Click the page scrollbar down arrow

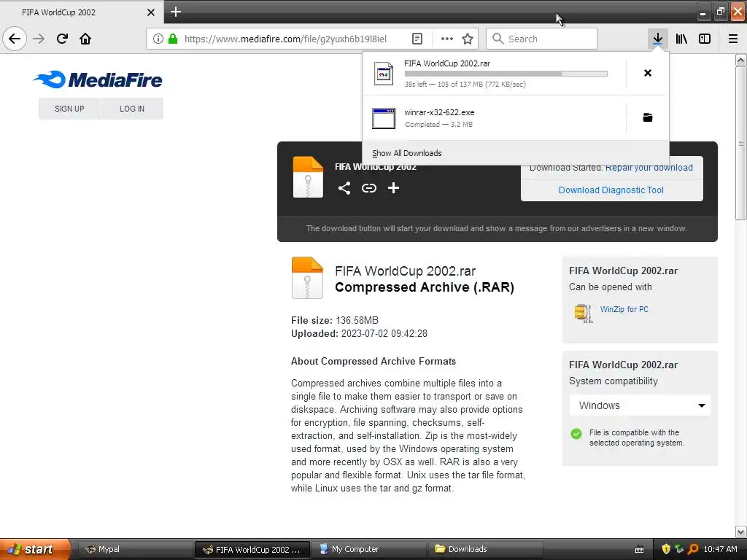tap(741, 532)
